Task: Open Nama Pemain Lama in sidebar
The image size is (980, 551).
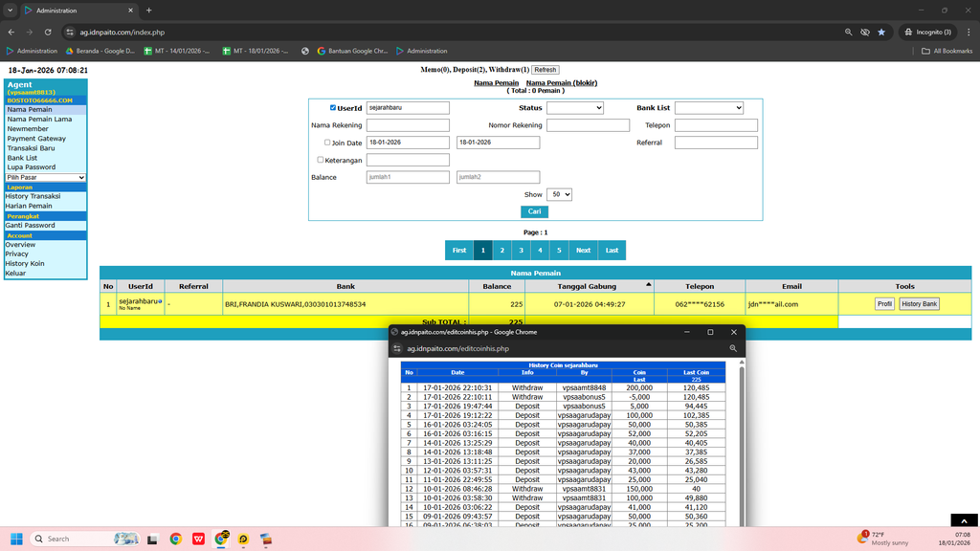Action: pyautogui.click(x=39, y=119)
